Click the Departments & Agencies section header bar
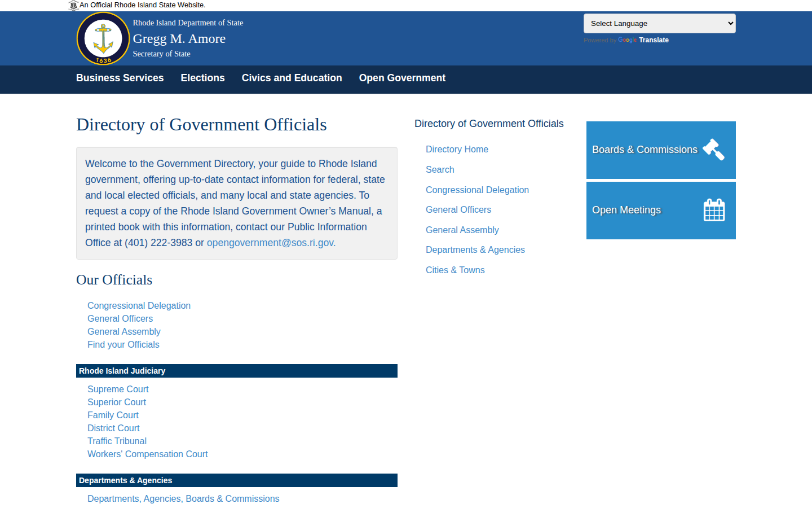Image resolution: width=812 pixels, height=508 pixels. (x=237, y=480)
